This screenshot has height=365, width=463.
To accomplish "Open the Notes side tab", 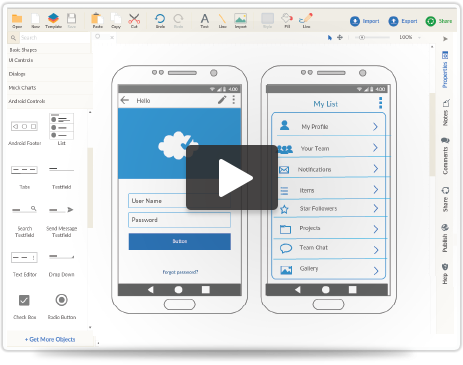I will click(x=445, y=112).
